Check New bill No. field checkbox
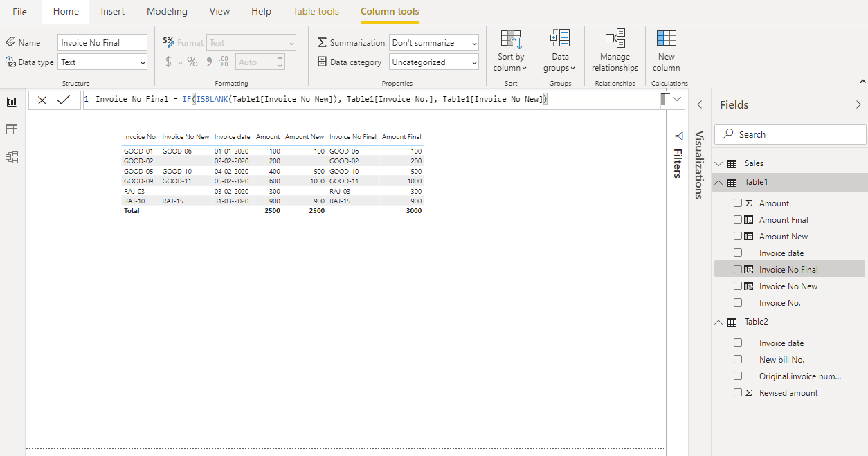This screenshot has width=868, height=456. 738,360
